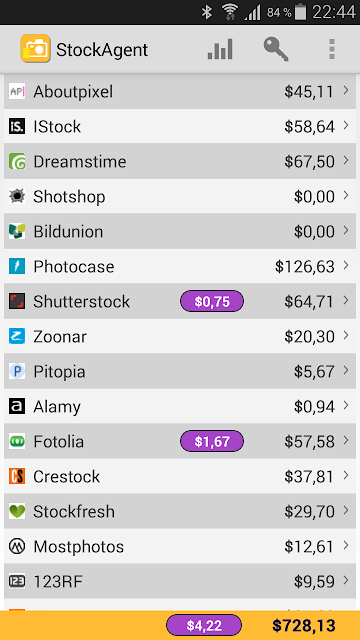Screen dimensions: 360x640
Task: Select the Zoonar list entry
Action: 180,336
